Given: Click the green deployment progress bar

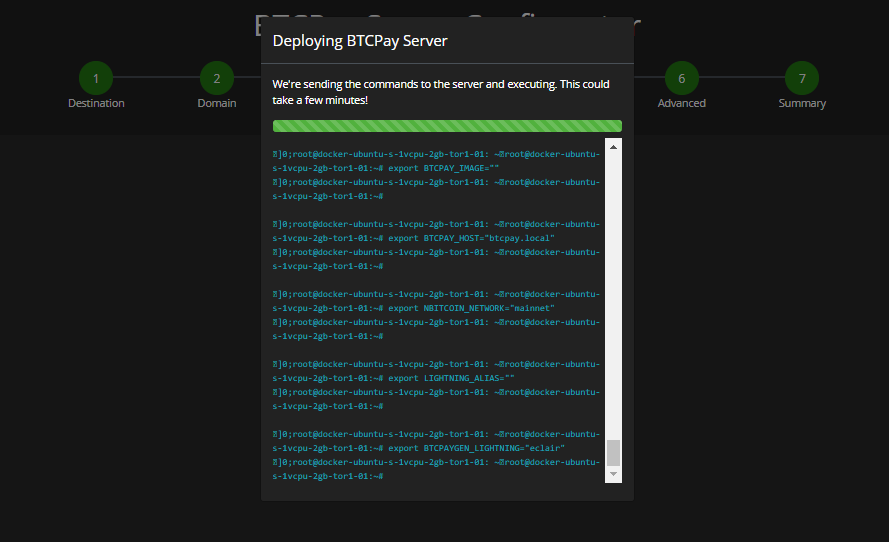Looking at the screenshot, I should pyautogui.click(x=447, y=126).
